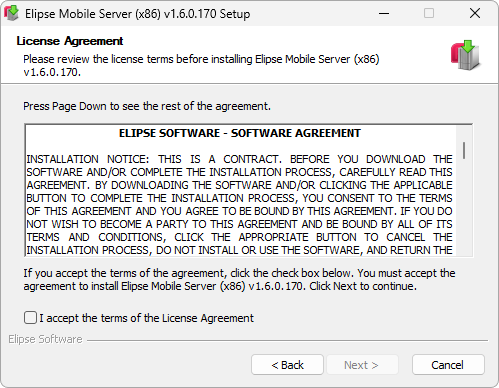This screenshot has height=388, width=499.
Task: Click the license text scrollbar thumb
Action: click(464, 150)
